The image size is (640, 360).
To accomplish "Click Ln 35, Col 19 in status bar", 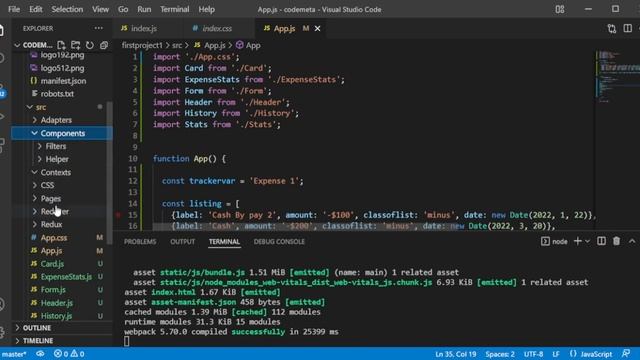I will click(x=456, y=354).
